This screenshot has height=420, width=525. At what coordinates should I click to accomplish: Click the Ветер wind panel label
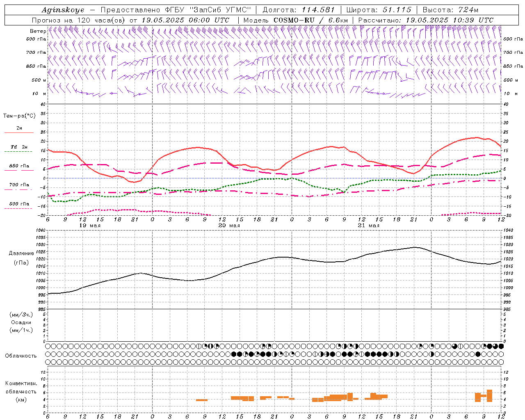coord(38,31)
